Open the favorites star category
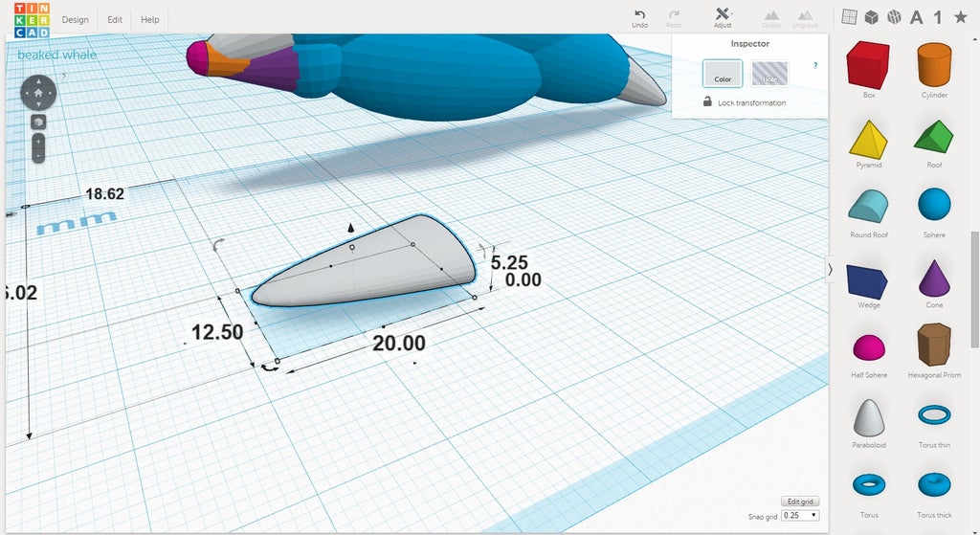 (961, 17)
